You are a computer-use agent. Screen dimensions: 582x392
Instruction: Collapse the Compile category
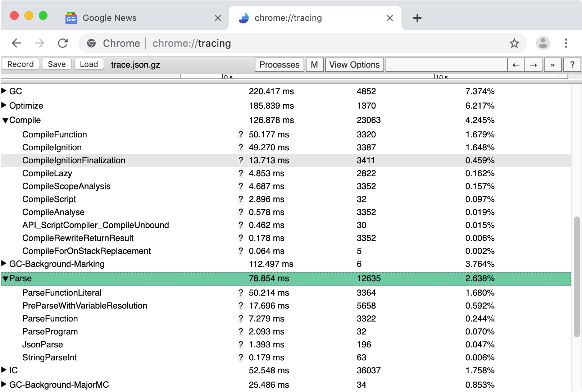pyautogui.click(x=5, y=120)
